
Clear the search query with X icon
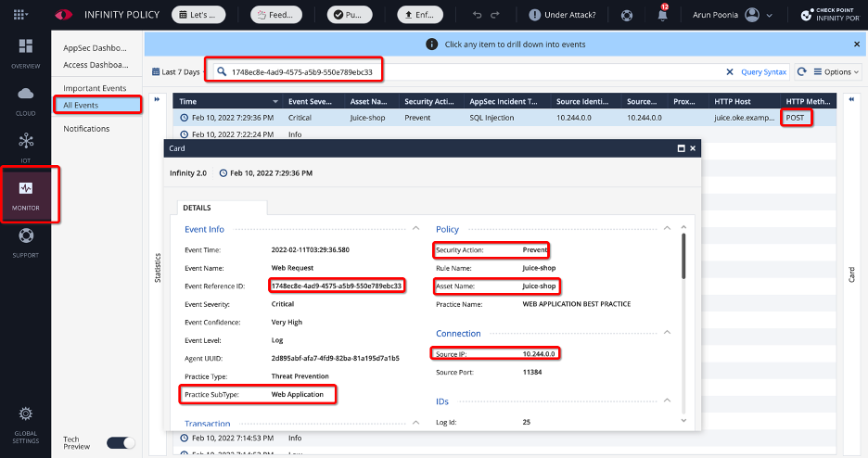[729, 71]
